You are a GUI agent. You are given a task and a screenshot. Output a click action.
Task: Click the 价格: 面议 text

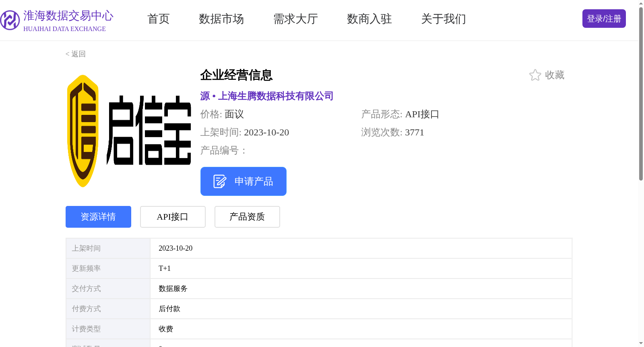pos(222,114)
